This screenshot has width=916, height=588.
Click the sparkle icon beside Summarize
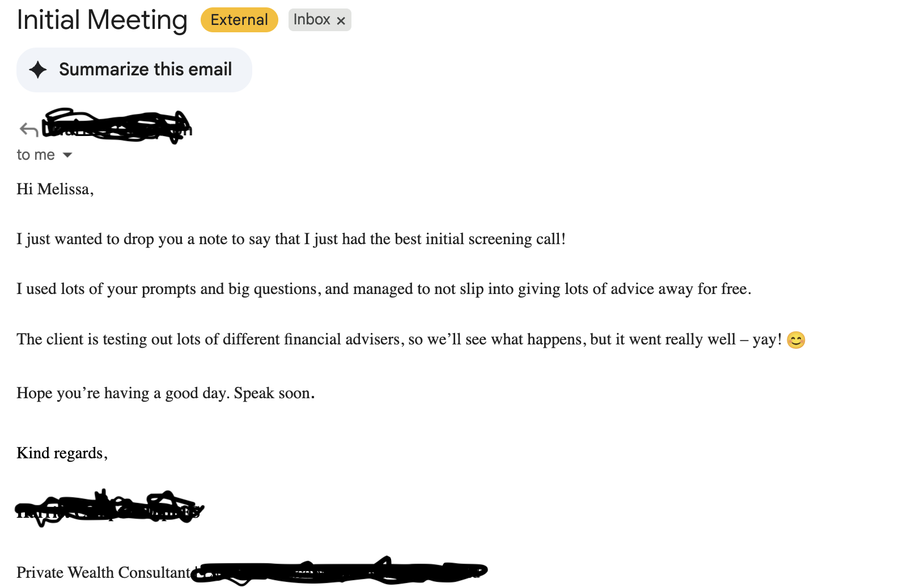pos(38,70)
